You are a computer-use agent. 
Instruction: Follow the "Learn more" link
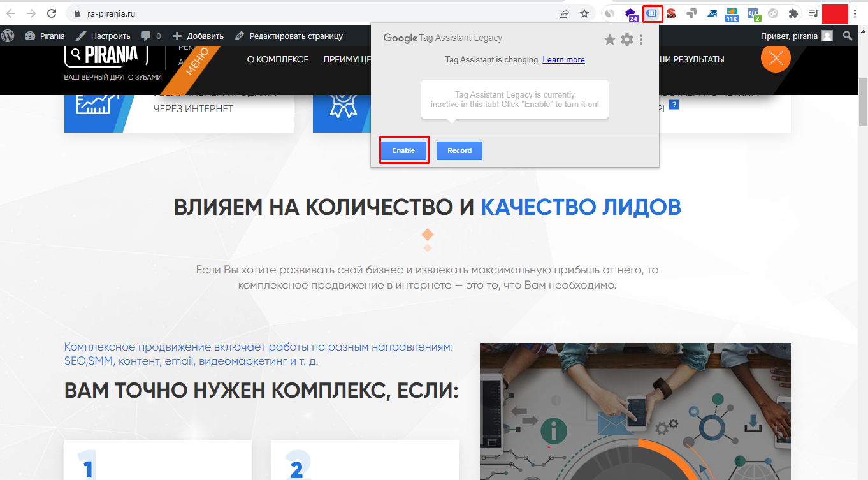pyautogui.click(x=563, y=59)
